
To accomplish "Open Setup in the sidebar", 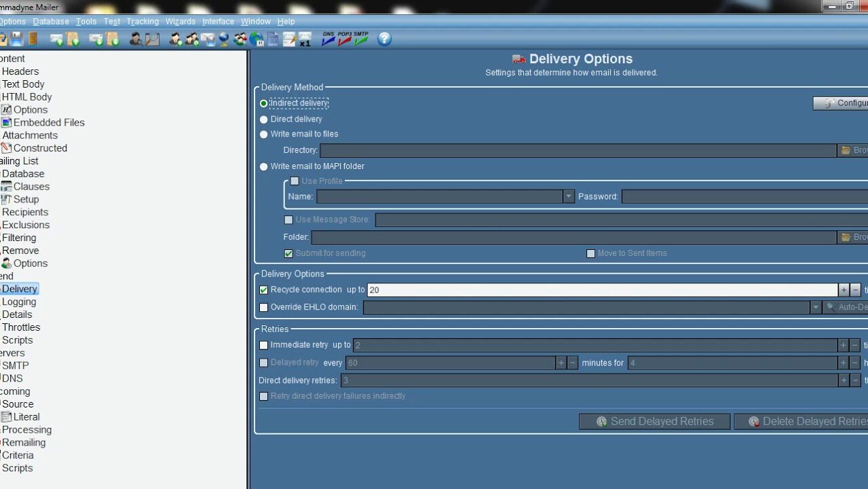I will tap(26, 199).
